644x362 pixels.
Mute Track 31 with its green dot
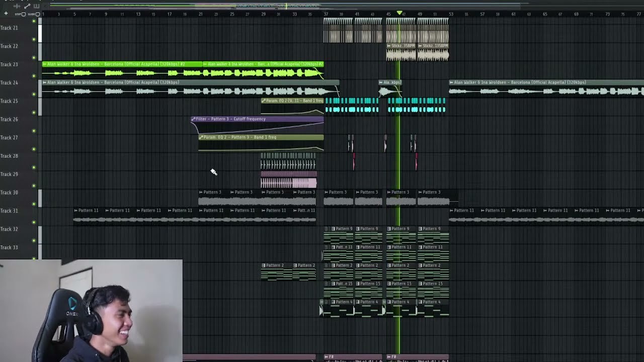pos(34,222)
